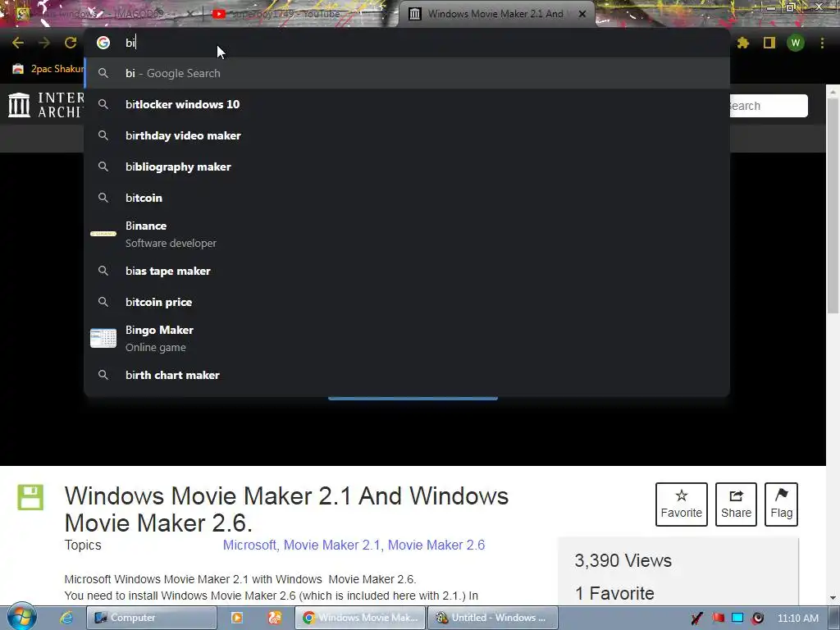The width and height of the screenshot is (840, 630).
Task: Open the Movie Maker 2.1 topic link
Action: click(332, 545)
